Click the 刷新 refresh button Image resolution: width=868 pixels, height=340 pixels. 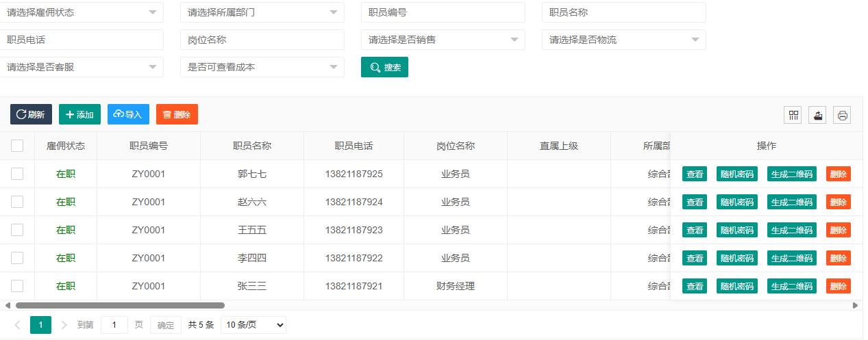[x=31, y=114]
